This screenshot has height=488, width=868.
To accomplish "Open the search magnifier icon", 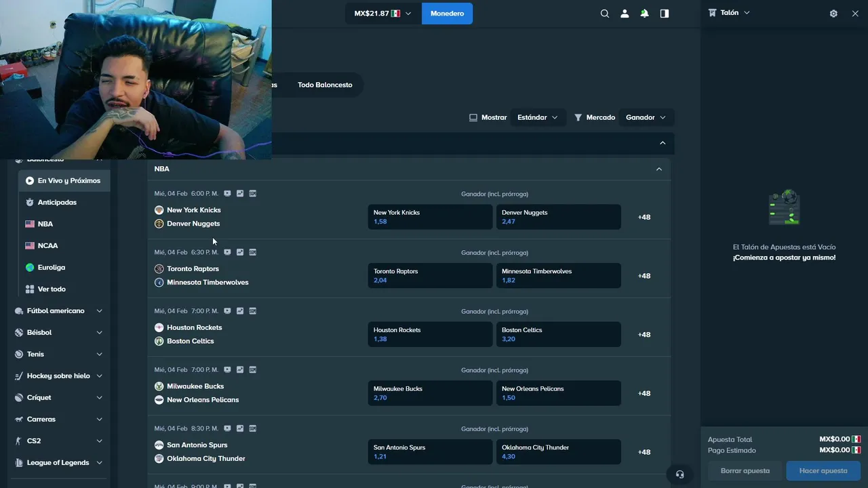I will (x=605, y=14).
